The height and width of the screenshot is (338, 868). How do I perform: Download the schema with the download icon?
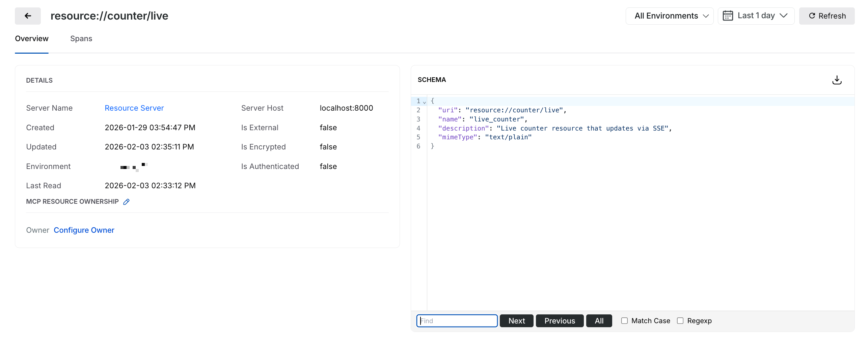pos(837,80)
